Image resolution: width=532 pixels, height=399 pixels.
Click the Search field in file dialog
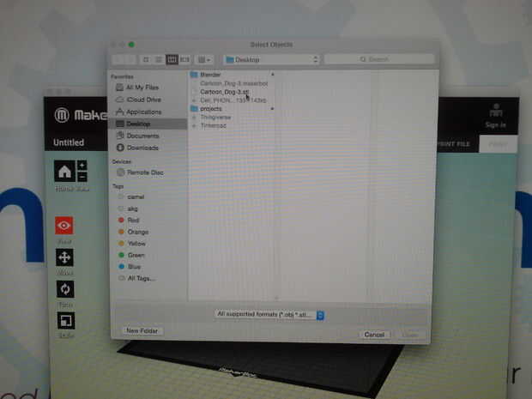tap(379, 59)
